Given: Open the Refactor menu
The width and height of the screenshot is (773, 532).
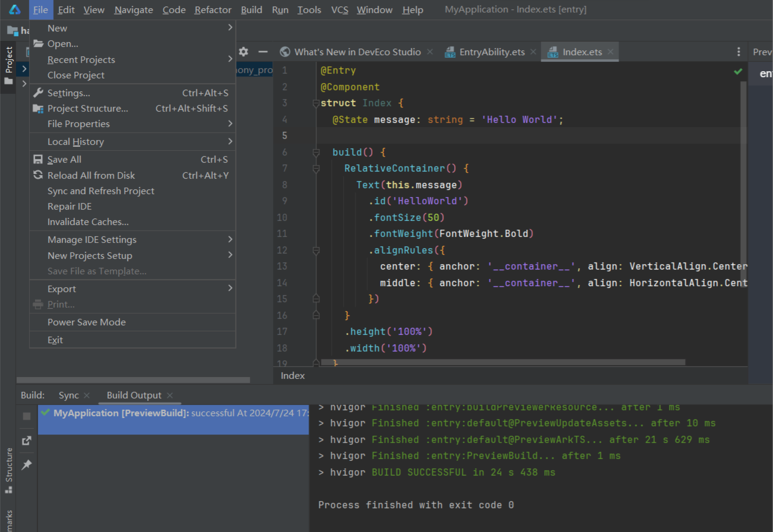Looking at the screenshot, I should [213, 9].
